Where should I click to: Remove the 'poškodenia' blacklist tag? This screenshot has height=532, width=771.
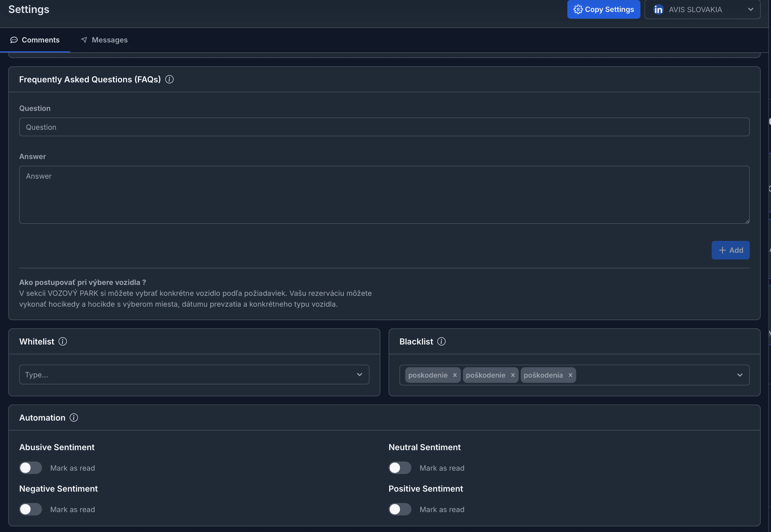pyautogui.click(x=570, y=375)
